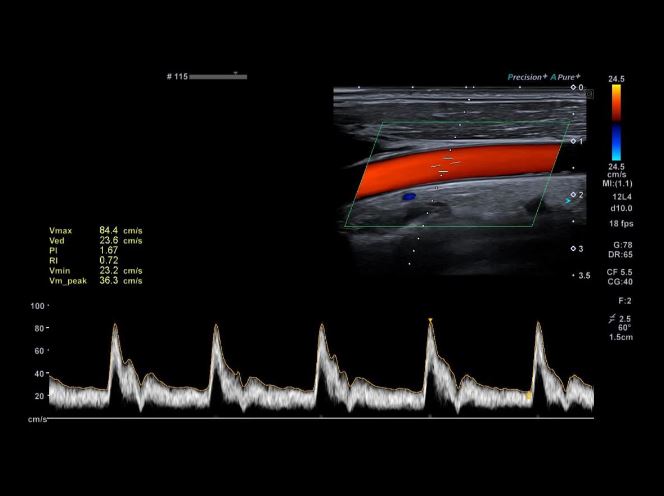Select the Vm_peak measurement row
Image resolution: width=664 pixels, height=496 pixels.
95,281
